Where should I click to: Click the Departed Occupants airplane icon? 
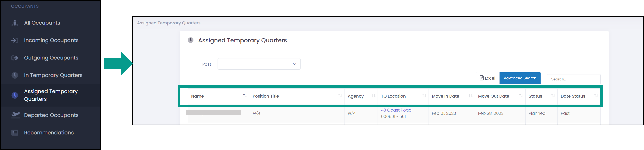(16, 115)
